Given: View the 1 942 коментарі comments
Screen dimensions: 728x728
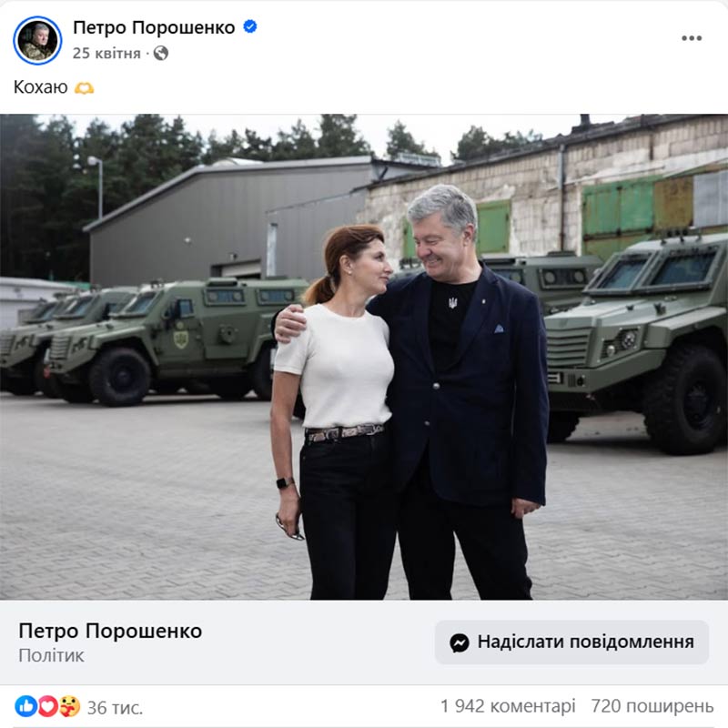Looking at the screenshot, I should 508,706.
